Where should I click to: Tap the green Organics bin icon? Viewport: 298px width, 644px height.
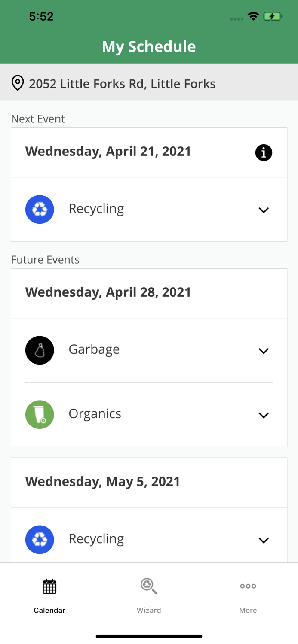click(40, 414)
